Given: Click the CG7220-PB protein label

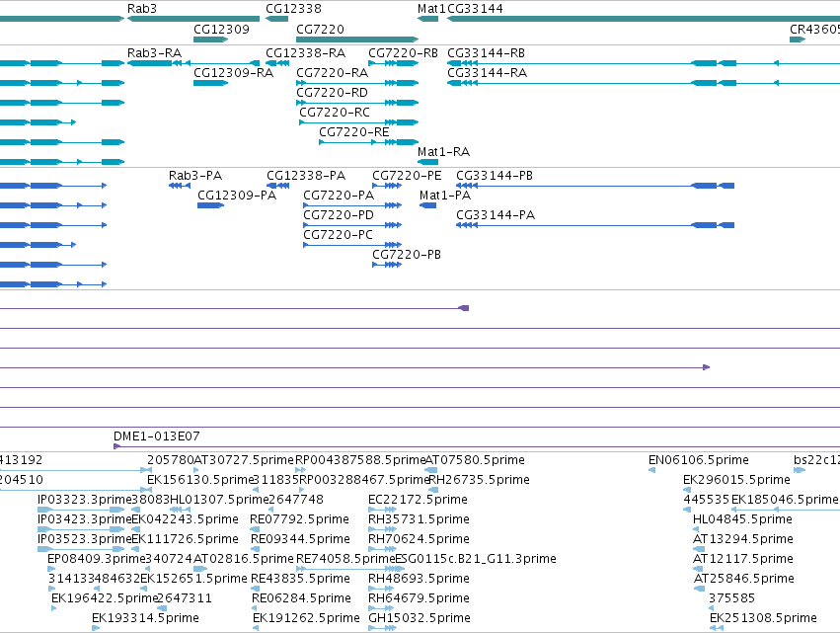Looking at the screenshot, I should click(x=407, y=255).
